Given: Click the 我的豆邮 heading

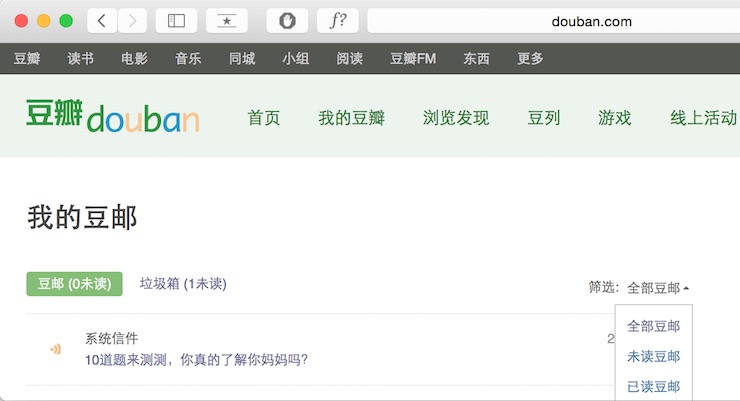Looking at the screenshot, I should tap(82, 217).
